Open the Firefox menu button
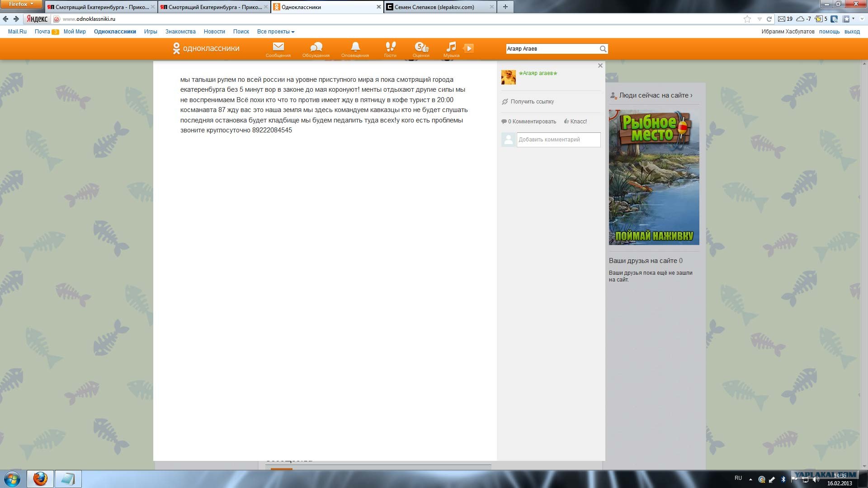Viewport: 868px width, 488px height. pos(21,4)
